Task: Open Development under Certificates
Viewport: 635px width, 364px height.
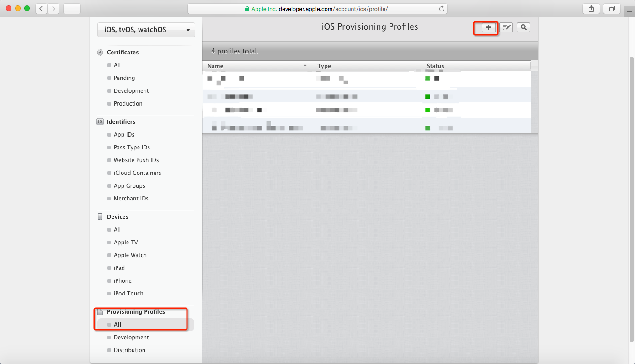Action: [x=131, y=91]
